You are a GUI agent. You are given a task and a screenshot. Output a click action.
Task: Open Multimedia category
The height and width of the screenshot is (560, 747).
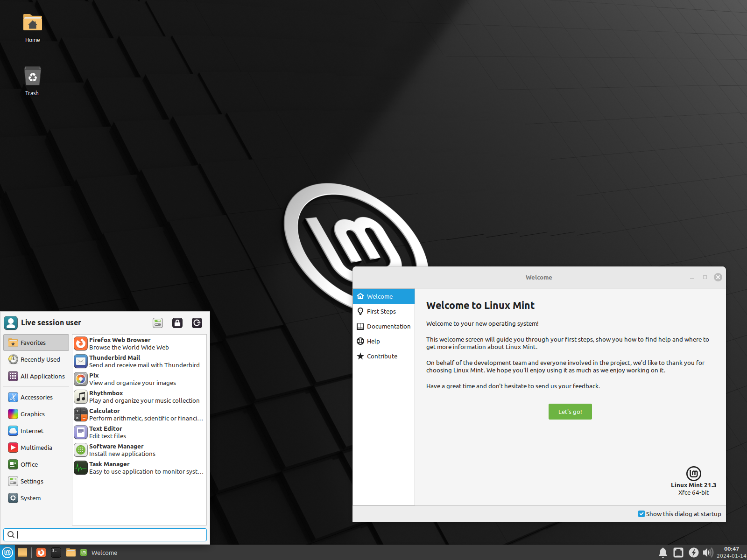tap(36, 448)
